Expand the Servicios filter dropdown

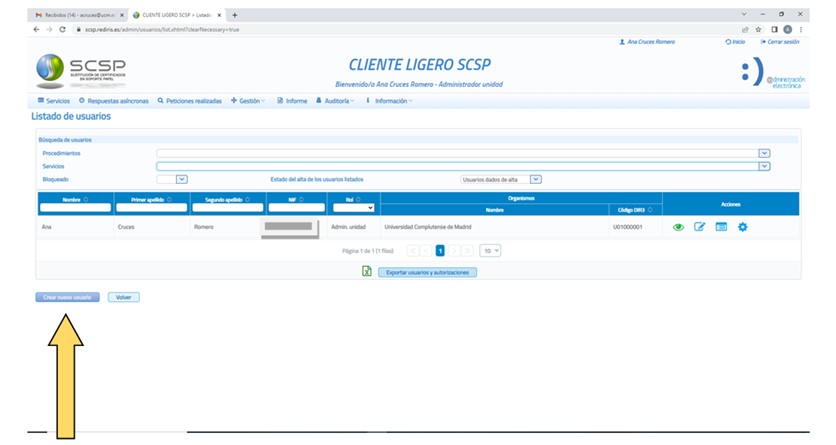click(764, 166)
